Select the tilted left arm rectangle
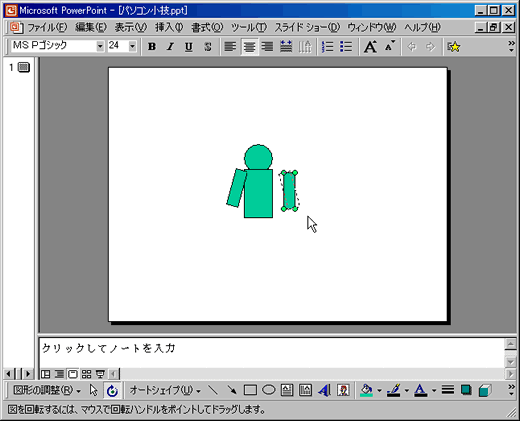Viewport: 520px width, 421px height. tap(237, 188)
